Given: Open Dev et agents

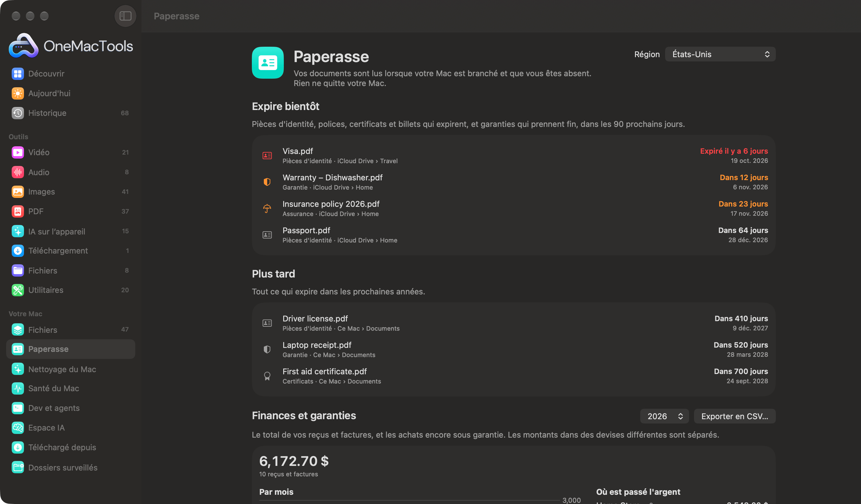Looking at the screenshot, I should click(x=70, y=408).
